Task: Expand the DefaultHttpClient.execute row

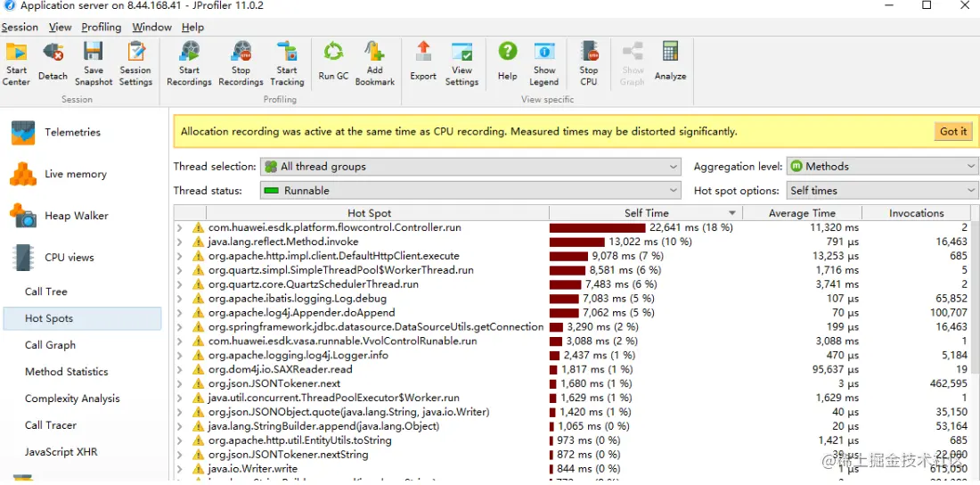Action: click(180, 256)
